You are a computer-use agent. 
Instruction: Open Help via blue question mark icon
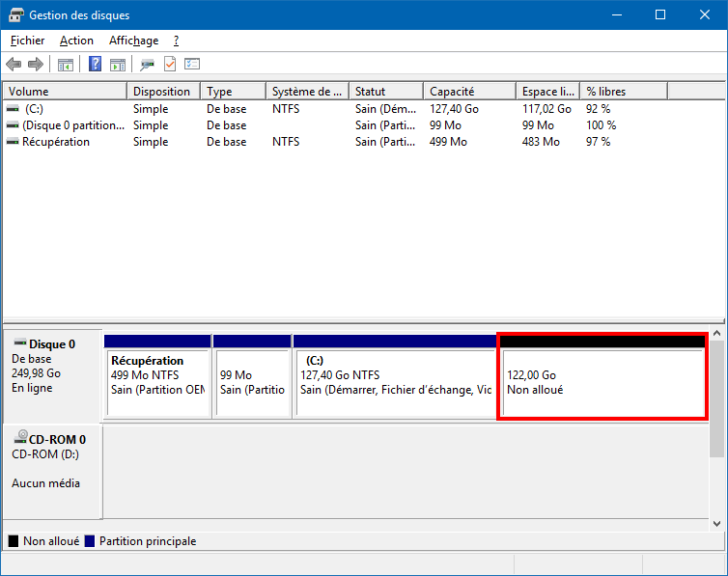tap(96, 64)
